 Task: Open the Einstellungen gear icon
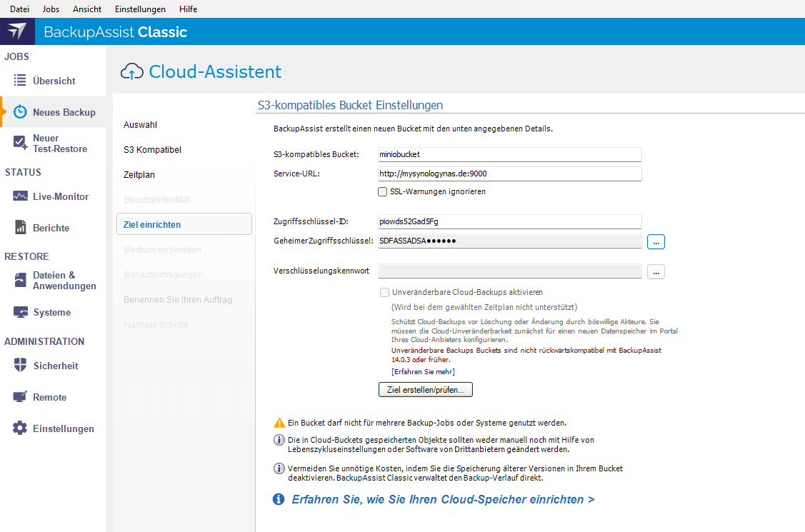click(x=20, y=428)
